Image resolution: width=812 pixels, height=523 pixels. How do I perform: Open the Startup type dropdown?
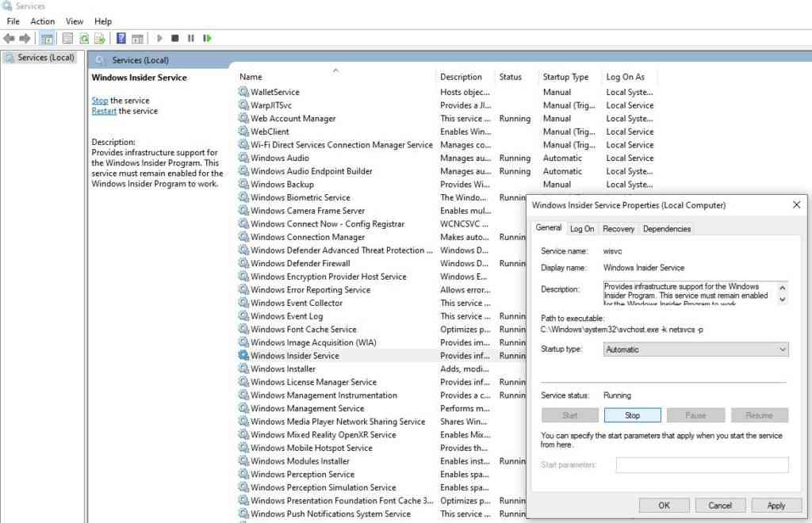click(x=696, y=349)
